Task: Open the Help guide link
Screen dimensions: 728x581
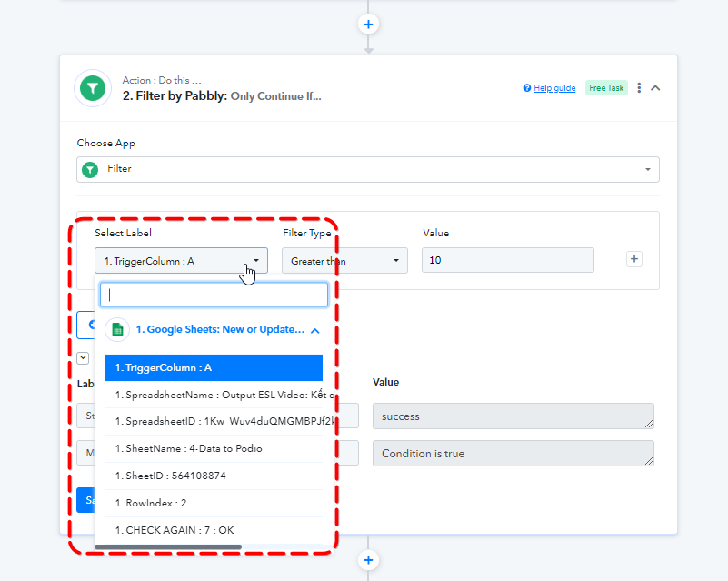Action: pos(554,88)
